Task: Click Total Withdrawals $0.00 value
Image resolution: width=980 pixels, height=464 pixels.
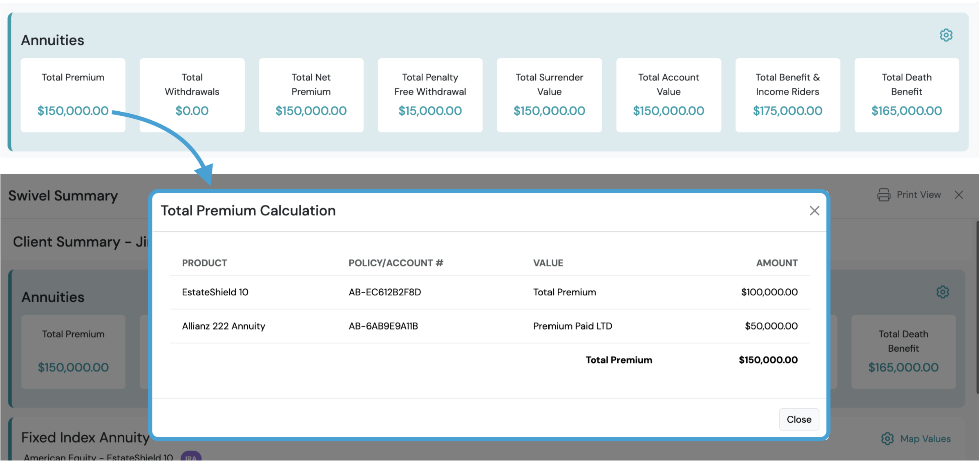Action: [x=192, y=111]
